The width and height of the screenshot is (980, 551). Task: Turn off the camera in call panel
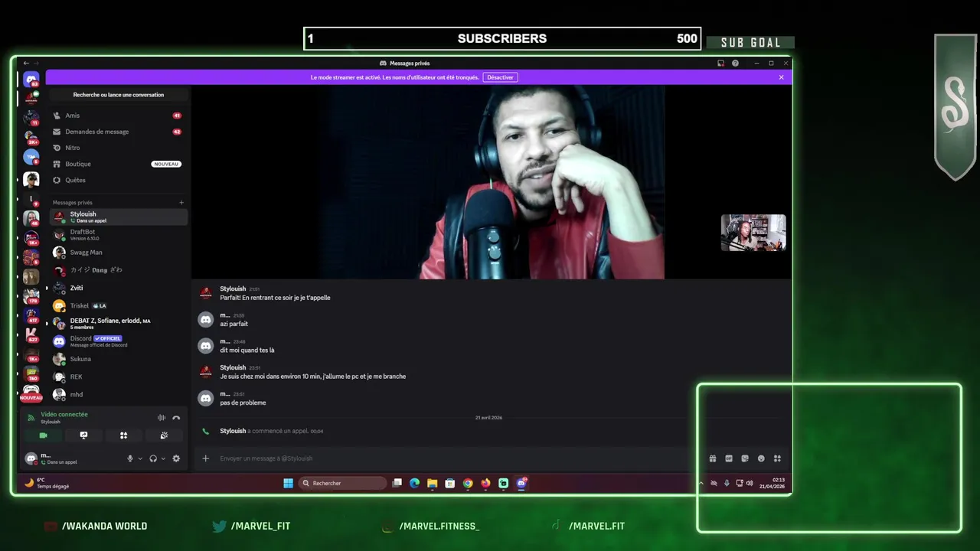pyautogui.click(x=43, y=435)
